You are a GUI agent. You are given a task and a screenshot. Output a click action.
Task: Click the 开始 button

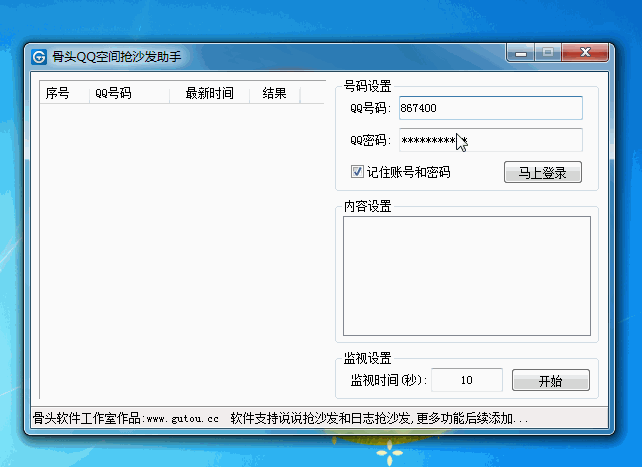[x=551, y=381]
